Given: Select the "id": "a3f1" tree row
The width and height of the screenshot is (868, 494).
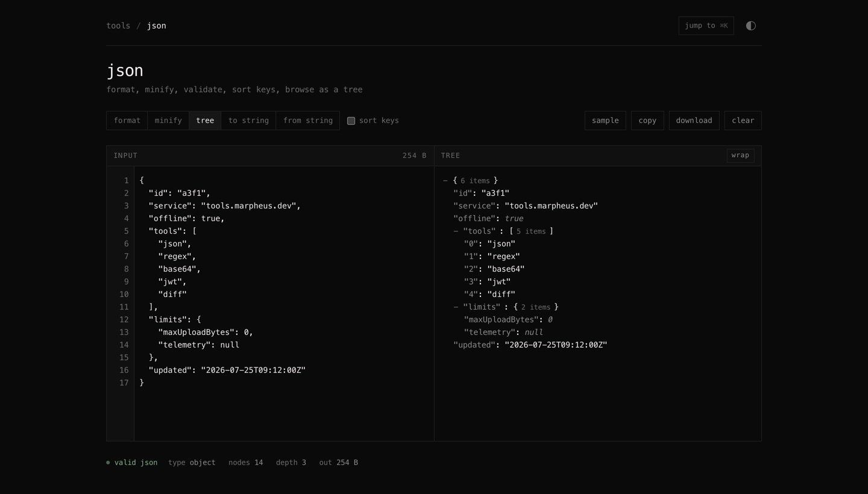Looking at the screenshot, I should 481,193.
